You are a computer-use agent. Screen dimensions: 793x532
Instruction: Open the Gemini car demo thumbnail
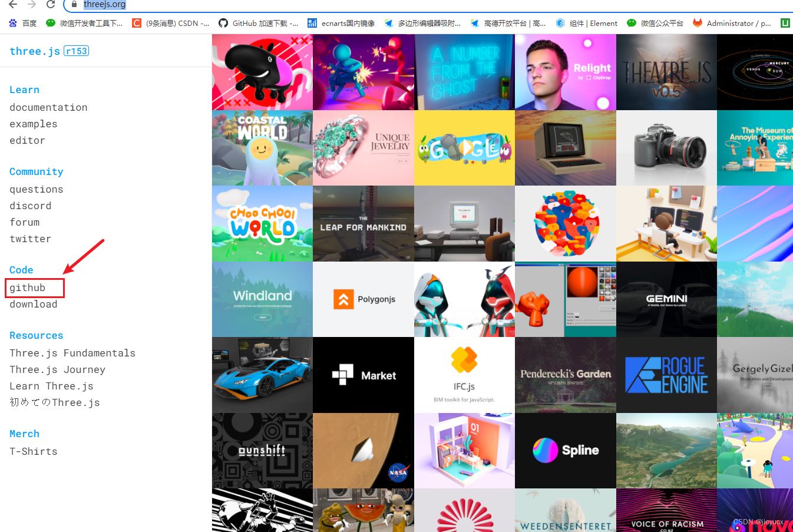pos(666,299)
